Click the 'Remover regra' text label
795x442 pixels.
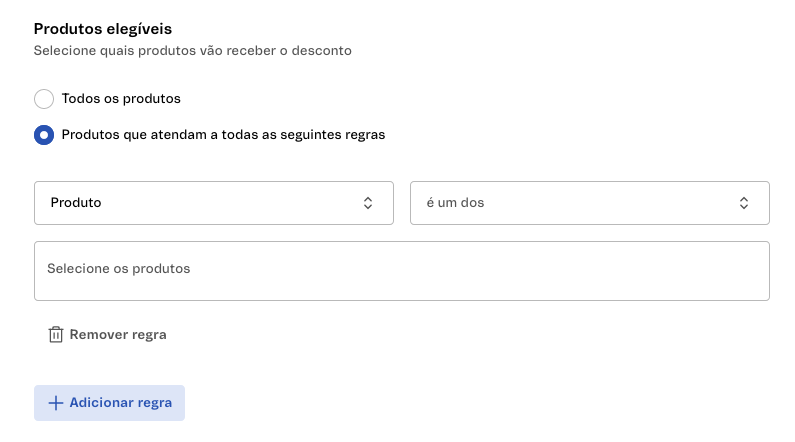coord(118,335)
